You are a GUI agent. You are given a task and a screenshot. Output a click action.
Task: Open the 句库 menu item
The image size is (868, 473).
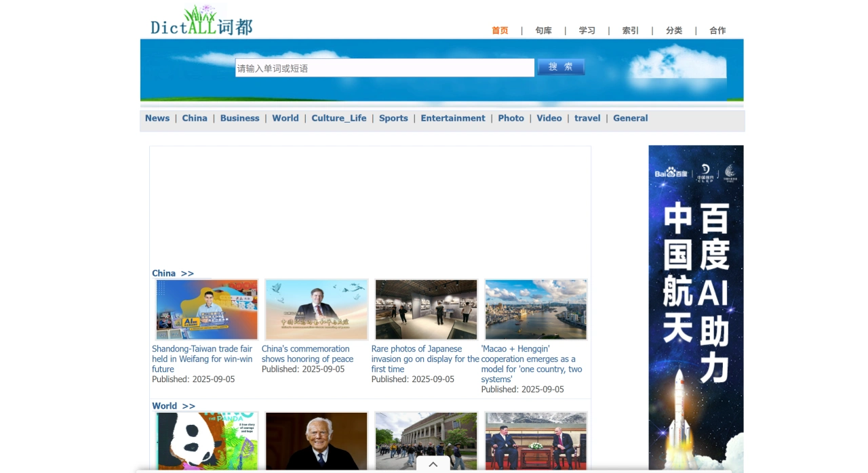click(543, 30)
